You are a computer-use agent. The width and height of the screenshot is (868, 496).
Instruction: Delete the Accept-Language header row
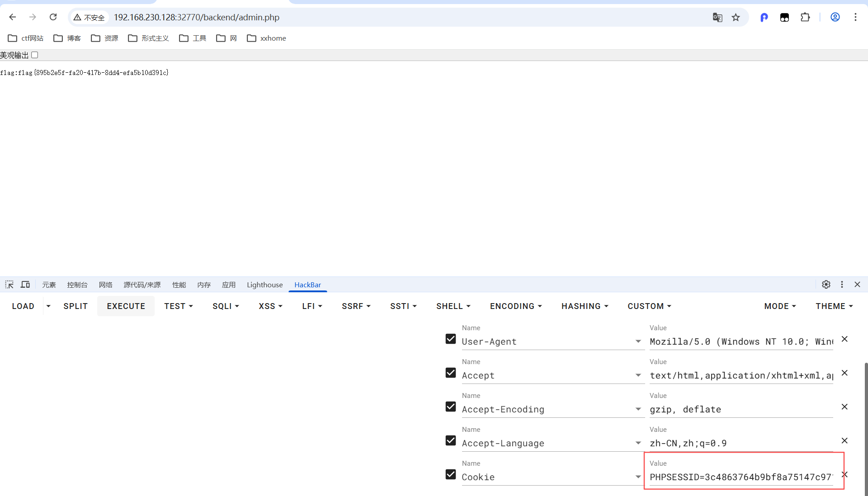(844, 440)
